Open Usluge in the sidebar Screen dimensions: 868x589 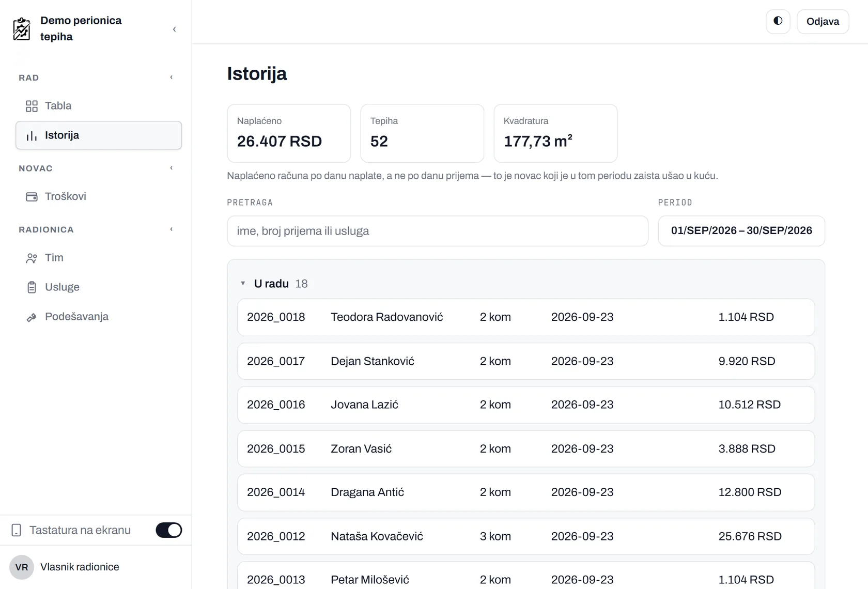tap(99, 287)
